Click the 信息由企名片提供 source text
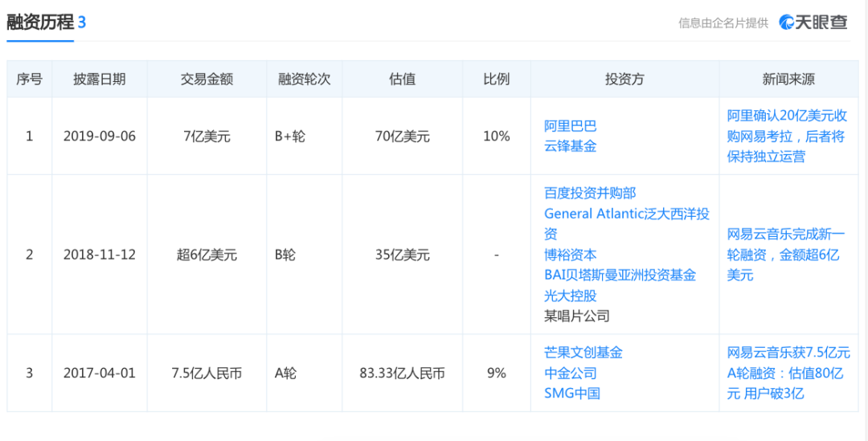 [723, 23]
